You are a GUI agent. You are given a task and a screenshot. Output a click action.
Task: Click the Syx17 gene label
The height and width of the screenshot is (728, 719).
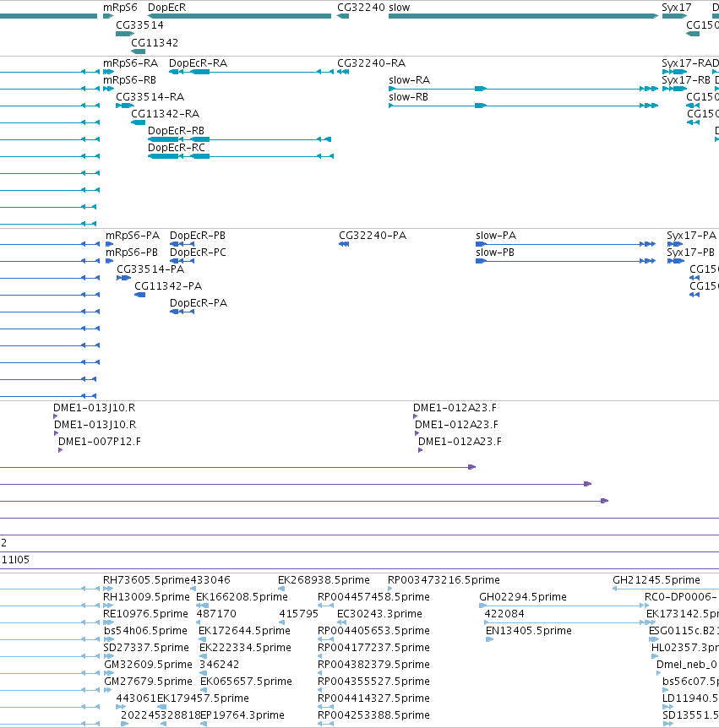(x=676, y=8)
